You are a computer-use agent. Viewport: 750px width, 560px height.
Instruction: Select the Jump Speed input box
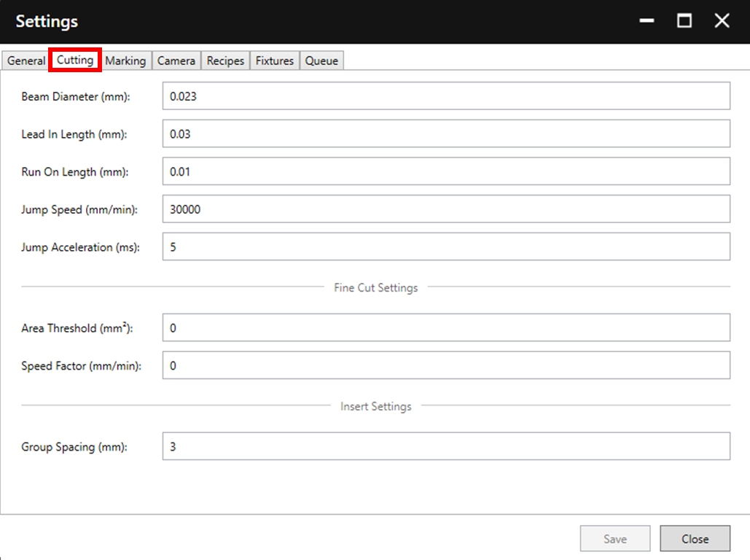pos(446,209)
